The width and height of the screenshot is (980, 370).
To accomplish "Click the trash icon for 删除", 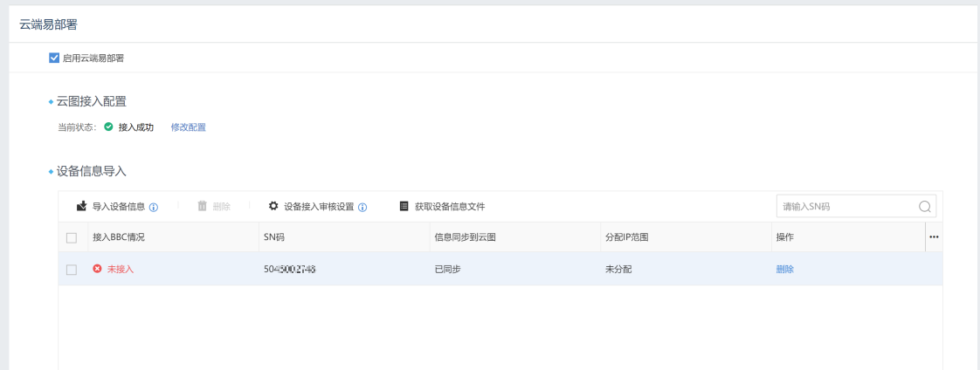I will tap(202, 206).
